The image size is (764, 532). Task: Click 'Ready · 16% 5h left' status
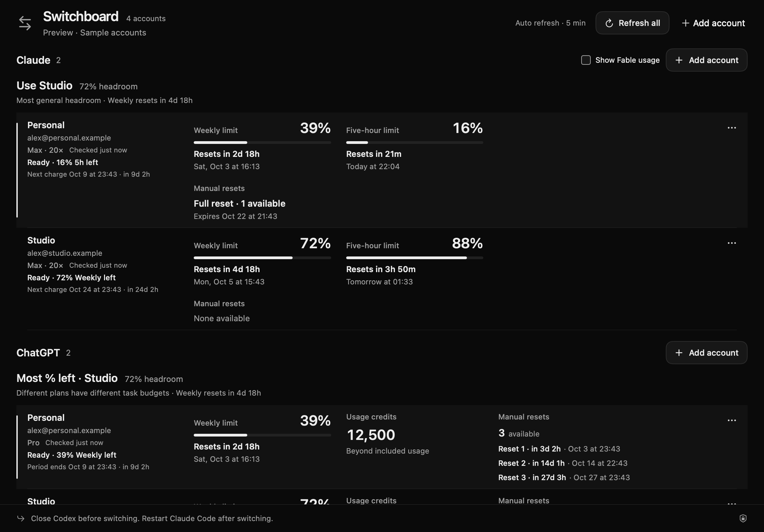tap(63, 162)
